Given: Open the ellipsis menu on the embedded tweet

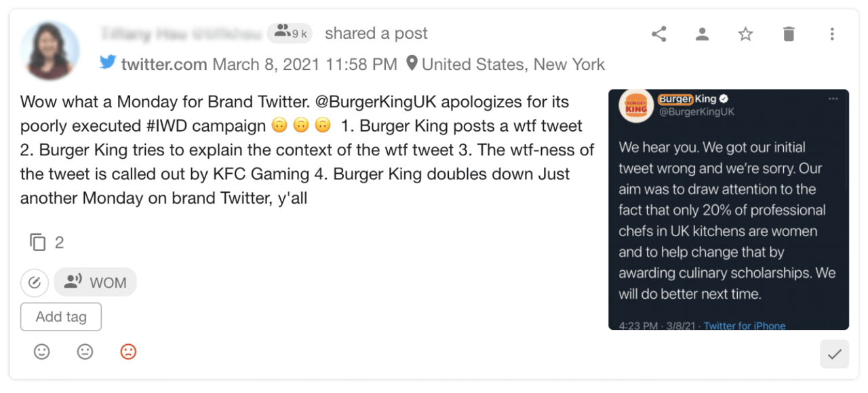Looking at the screenshot, I should (833, 98).
